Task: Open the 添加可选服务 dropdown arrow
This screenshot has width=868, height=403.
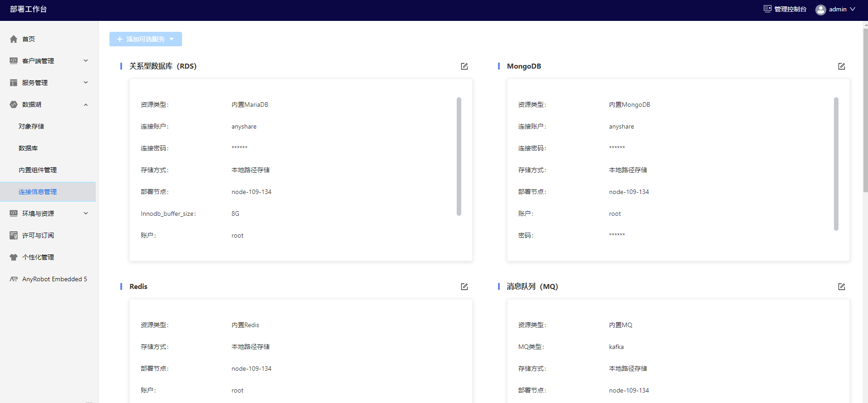Action: 172,39
